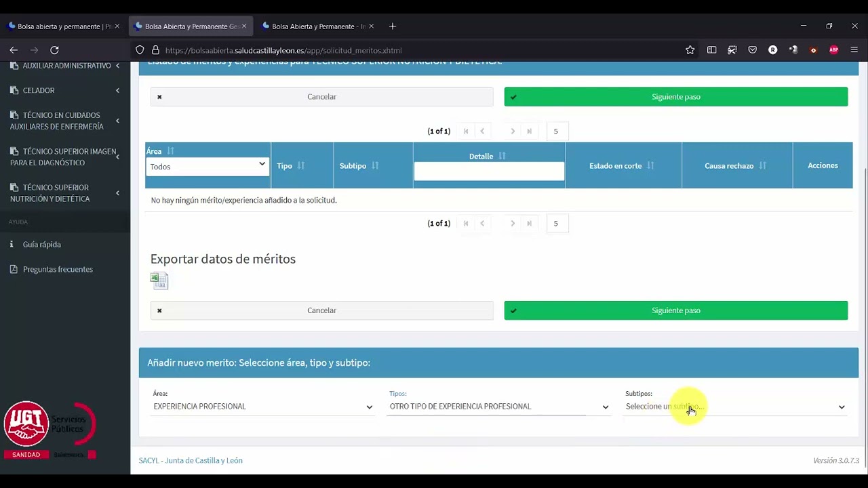The width and height of the screenshot is (868, 488).
Task: Click the Detalle filter text field
Action: pyautogui.click(x=489, y=171)
